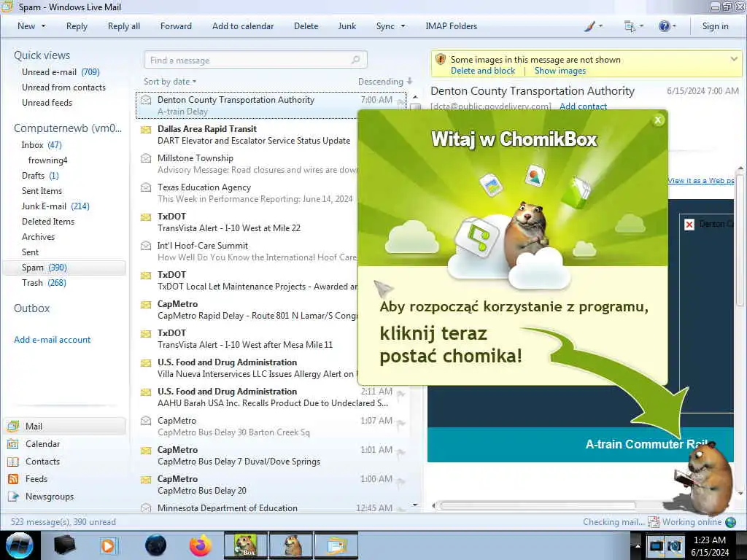Toggle flag on the 2:11 AM FDA message
The height and width of the screenshot is (560, 747).
[400, 393]
